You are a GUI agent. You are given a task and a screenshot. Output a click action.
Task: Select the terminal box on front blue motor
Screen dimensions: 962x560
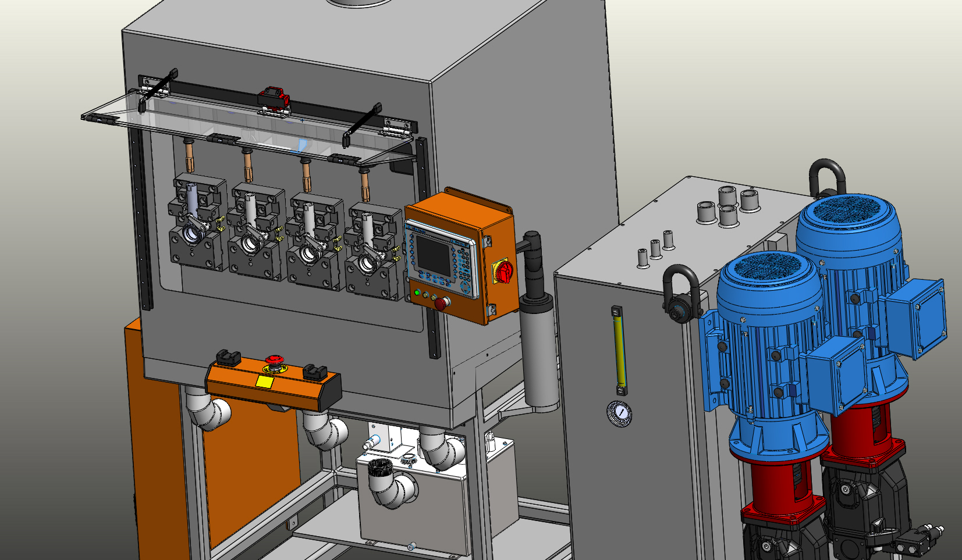(837, 375)
